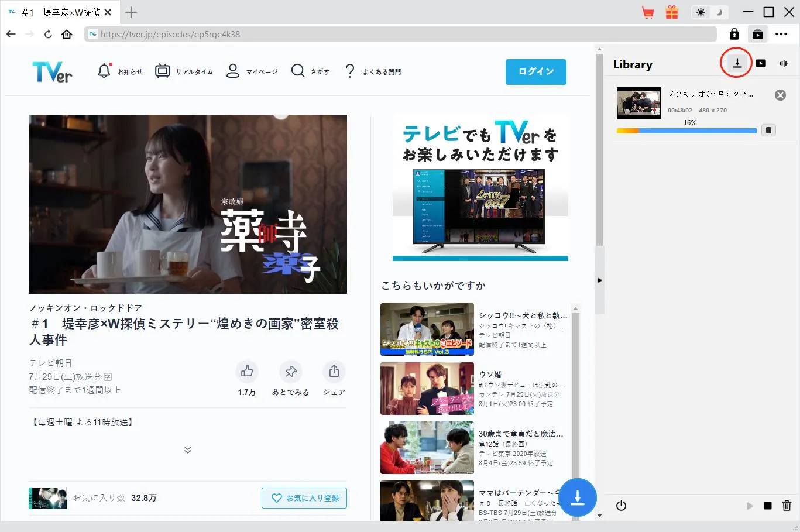Click the blue floating download button
800x532 pixels.
[x=577, y=497]
